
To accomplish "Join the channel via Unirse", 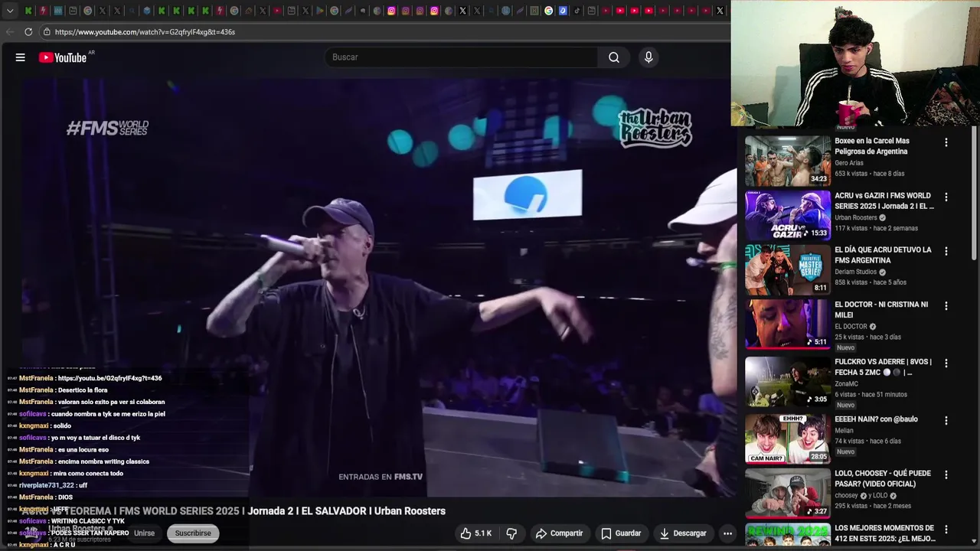I will [144, 533].
